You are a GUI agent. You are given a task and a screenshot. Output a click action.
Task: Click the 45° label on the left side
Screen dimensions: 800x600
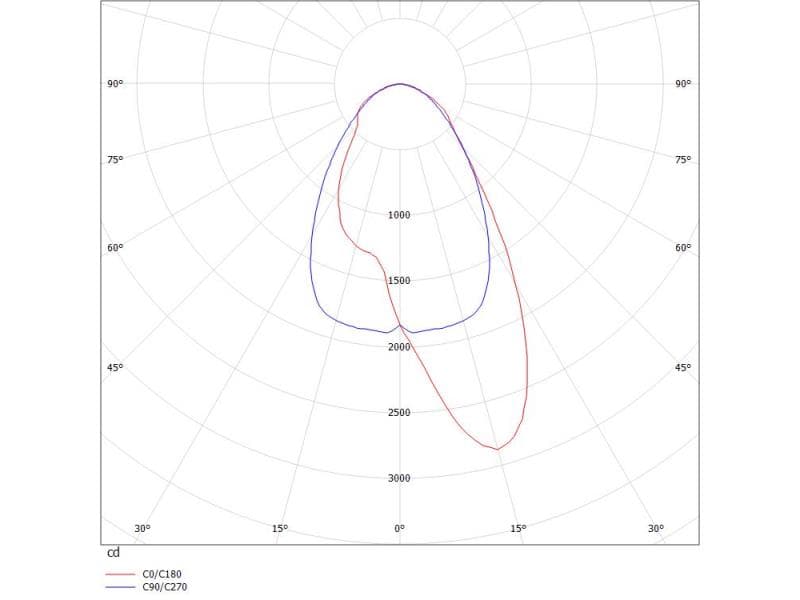[x=115, y=368]
